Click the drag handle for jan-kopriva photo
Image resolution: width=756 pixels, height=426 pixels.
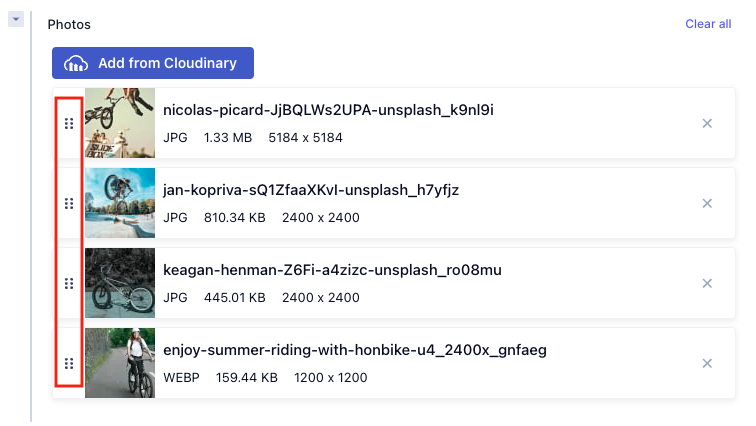[69, 203]
